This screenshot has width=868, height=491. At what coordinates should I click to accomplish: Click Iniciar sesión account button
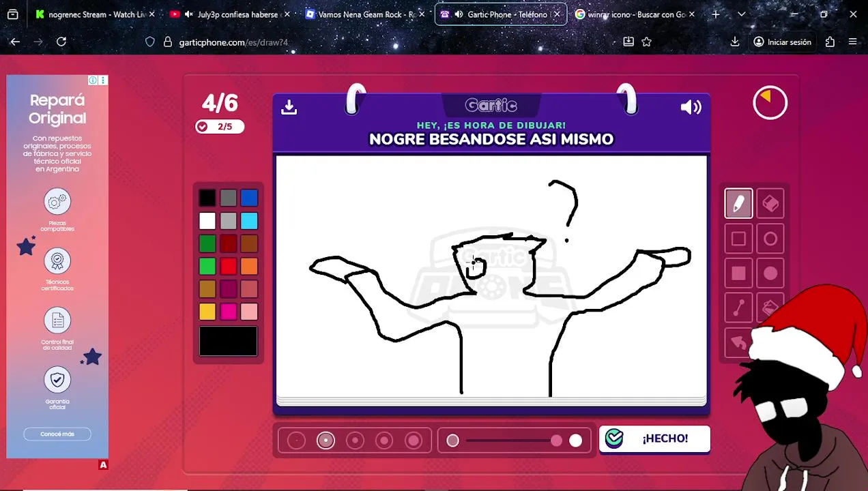(782, 42)
